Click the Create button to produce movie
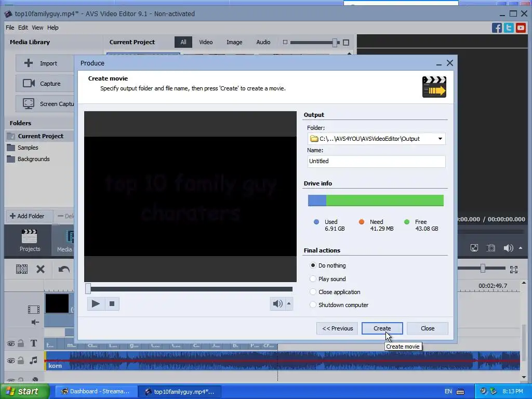The image size is (532, 399). pos(382,328)
